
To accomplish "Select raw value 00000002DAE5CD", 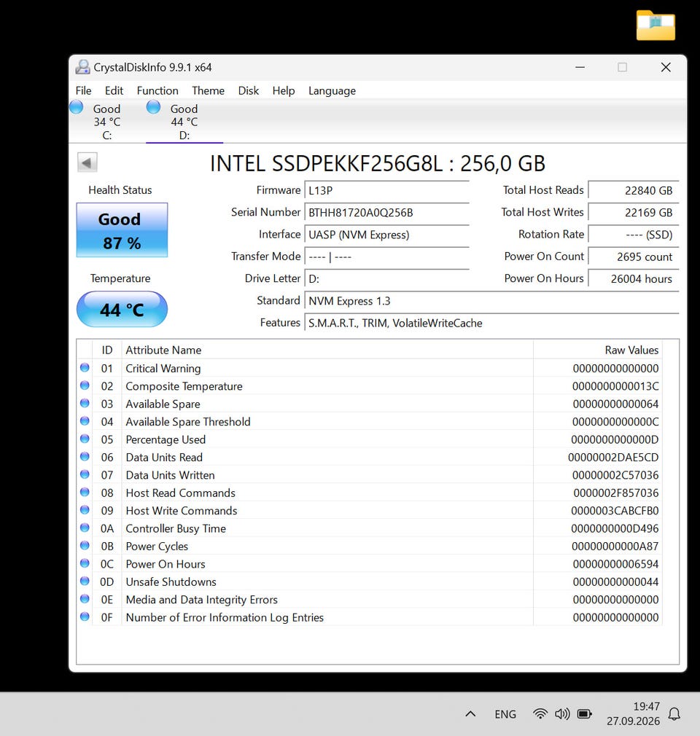I will (x=613, y=457).
